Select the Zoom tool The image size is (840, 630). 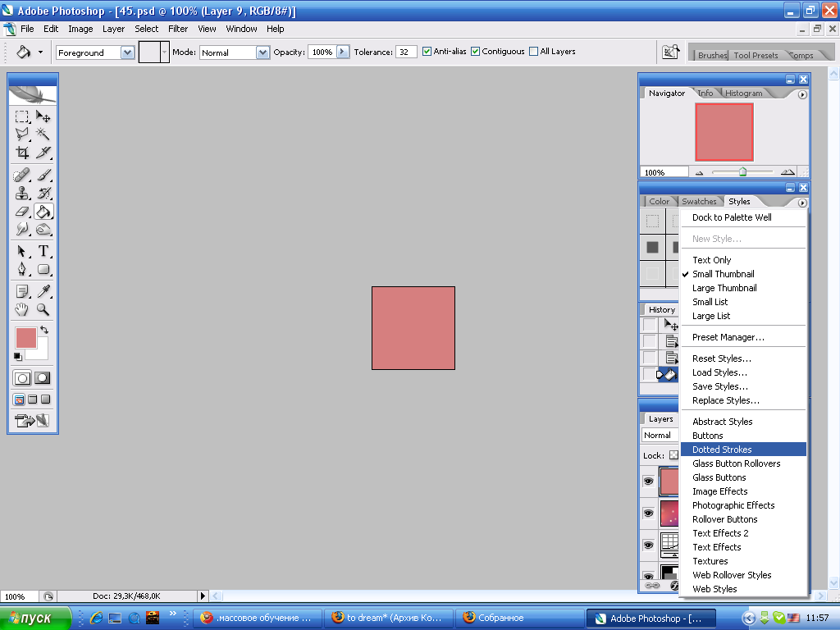pos(43,309)
